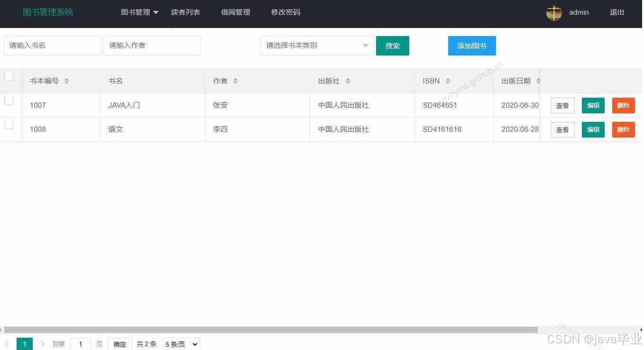Image resolution: width=644 pixels, height=350 pixels.
Task: Sort by 出版社 column arrows
Action: click(x=348, y=81)
